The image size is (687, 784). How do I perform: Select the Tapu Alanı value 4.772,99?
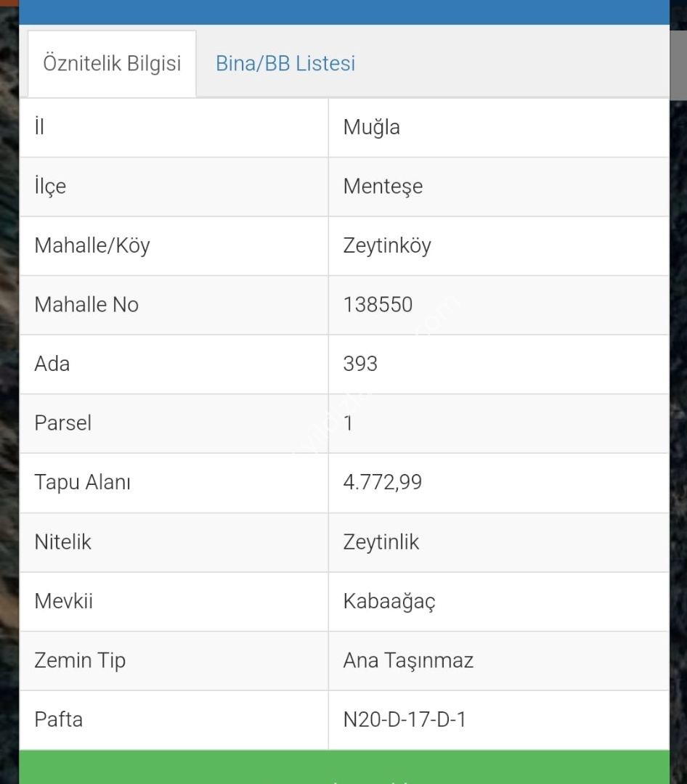pyautogui.click(x=382, y=483)
